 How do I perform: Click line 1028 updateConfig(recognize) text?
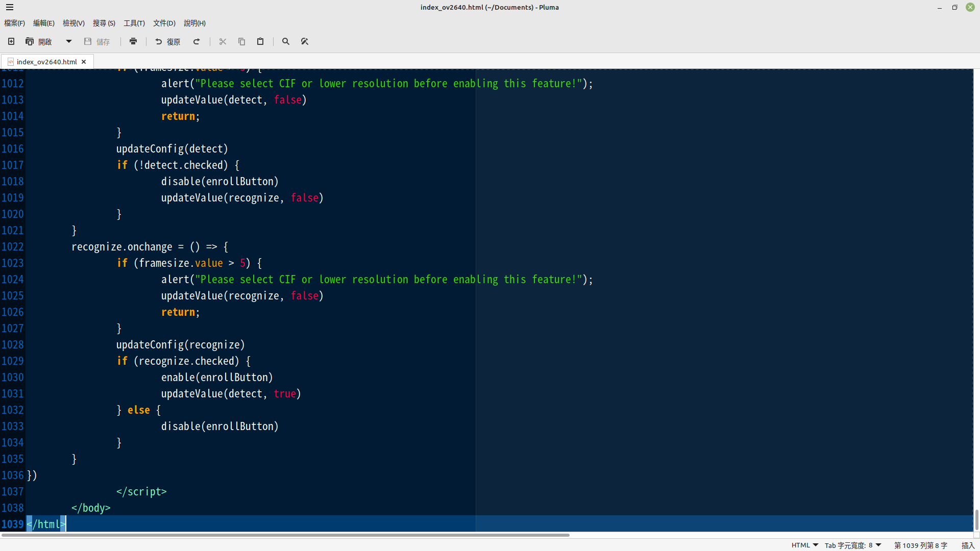181,345
